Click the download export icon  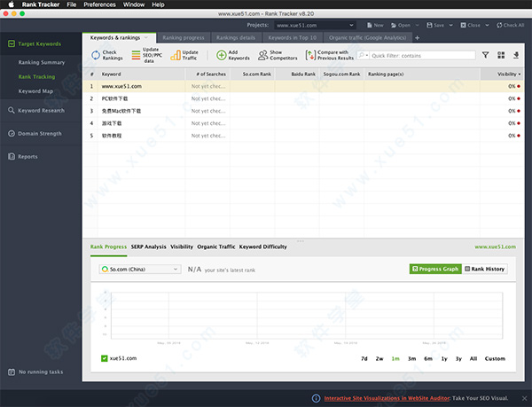click(x=516, y=55)
